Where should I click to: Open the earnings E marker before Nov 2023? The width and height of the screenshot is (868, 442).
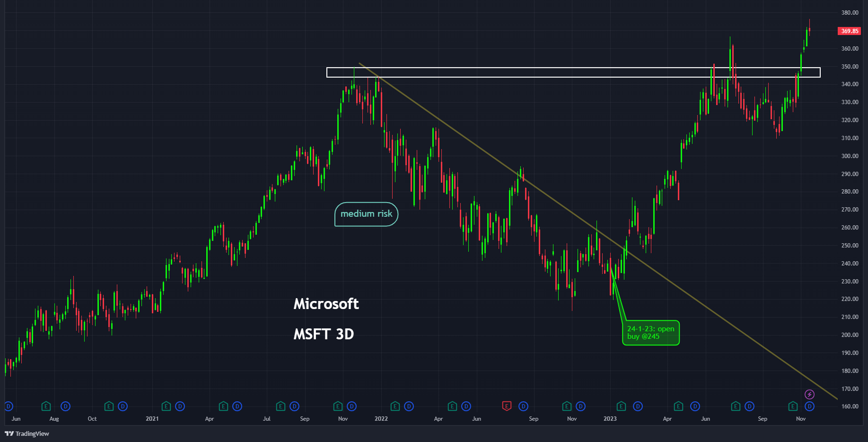tap(793, 406)
